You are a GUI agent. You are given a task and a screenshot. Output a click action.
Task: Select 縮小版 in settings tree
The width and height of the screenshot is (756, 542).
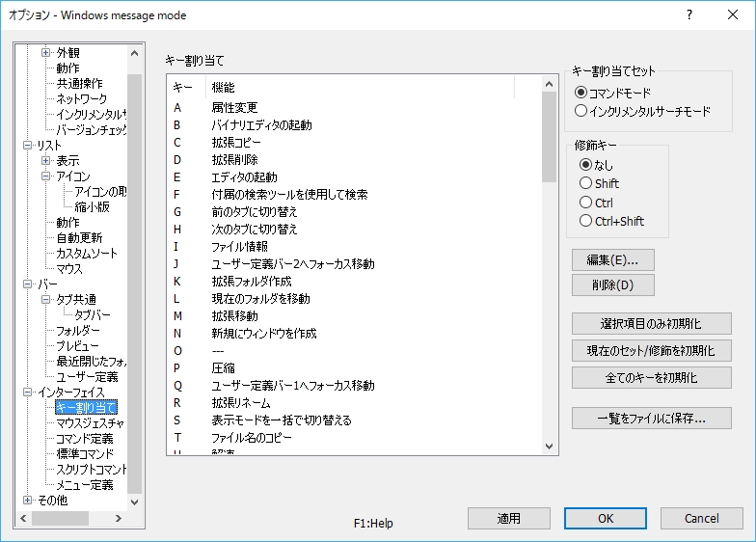93,206
